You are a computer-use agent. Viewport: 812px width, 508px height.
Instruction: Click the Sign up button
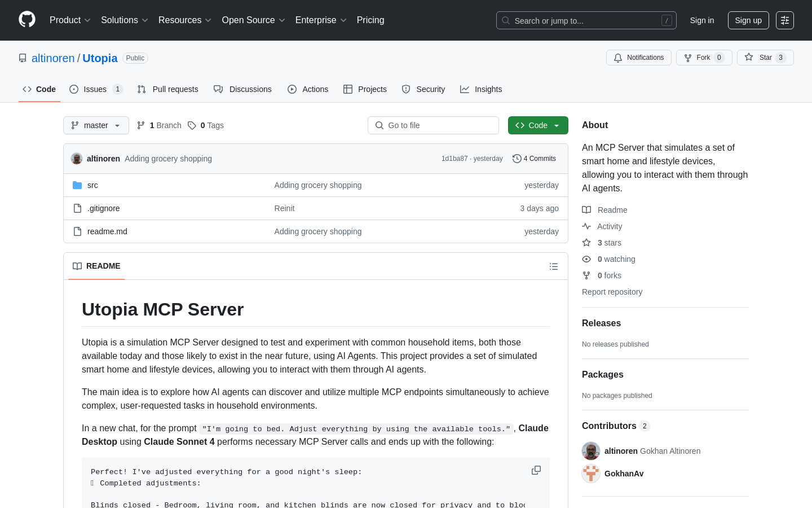(x=748, y=20)
